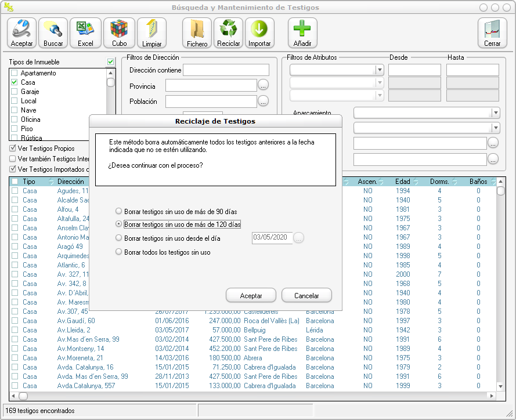
Task: Open the Fichero folder icon
Action: (x=197, y=33)
